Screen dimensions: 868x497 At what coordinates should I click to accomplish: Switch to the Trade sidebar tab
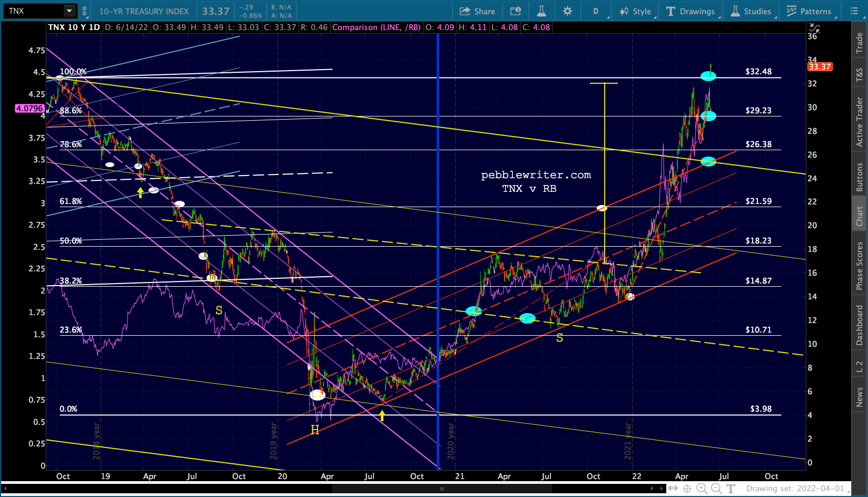click(860, 43)
